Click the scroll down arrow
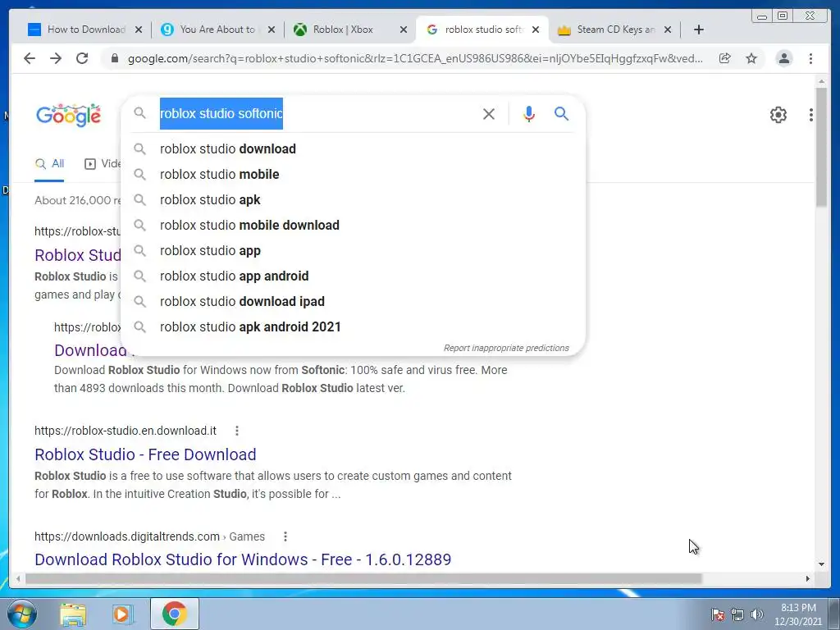The height and width of the screenshot is (630, 840). (x=821, y=564)
